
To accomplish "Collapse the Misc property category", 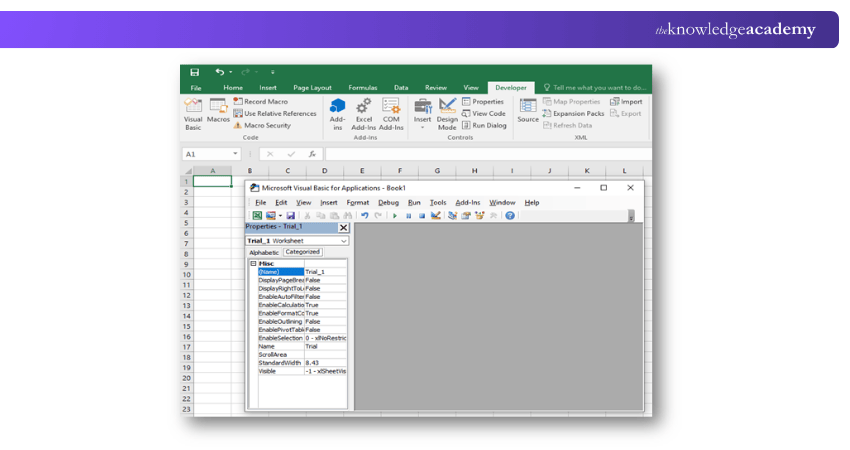I will (253, 263).
